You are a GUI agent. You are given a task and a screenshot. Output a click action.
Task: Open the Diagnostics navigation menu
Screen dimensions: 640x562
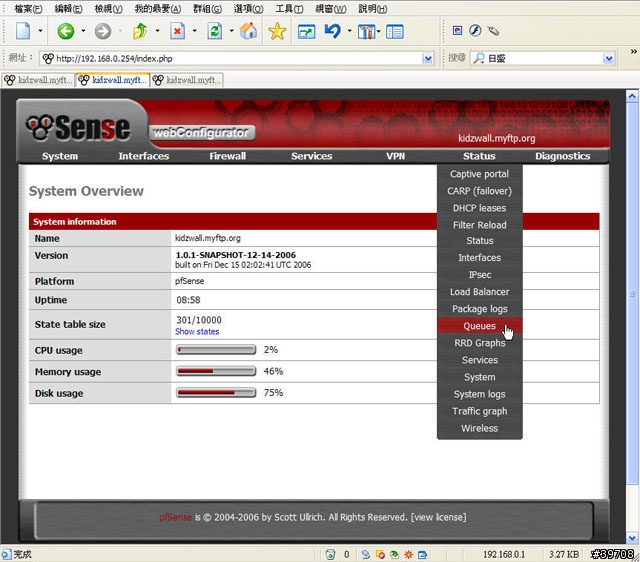562,156
